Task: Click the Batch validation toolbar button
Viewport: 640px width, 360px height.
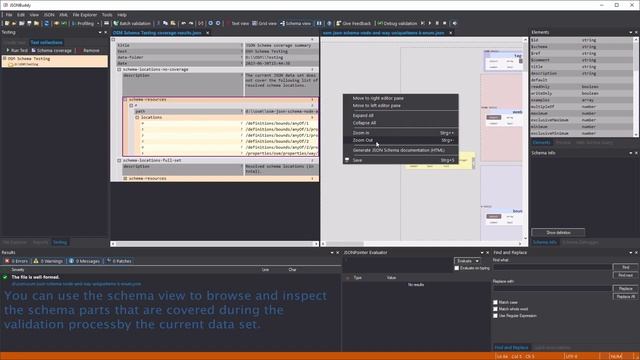Action: pos(132,23)
